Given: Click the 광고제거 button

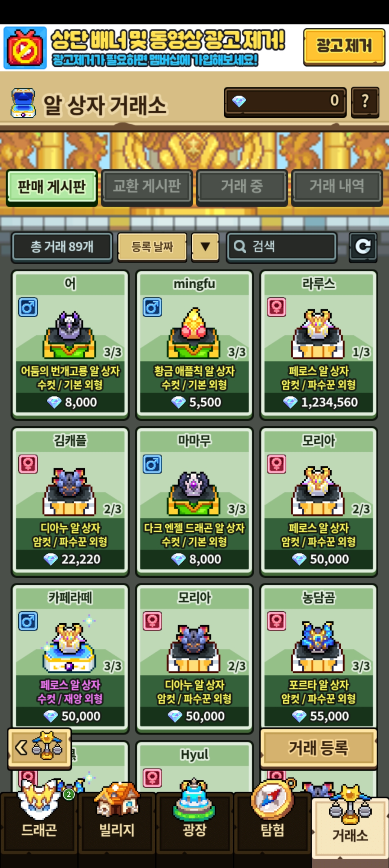Looking at the screenshot, I should tap(344, 47).
